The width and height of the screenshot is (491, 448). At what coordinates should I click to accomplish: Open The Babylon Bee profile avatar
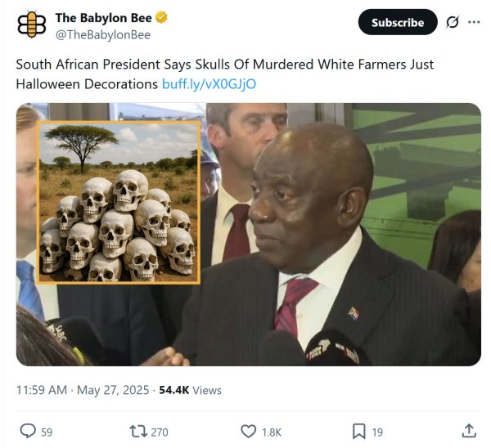33,25
